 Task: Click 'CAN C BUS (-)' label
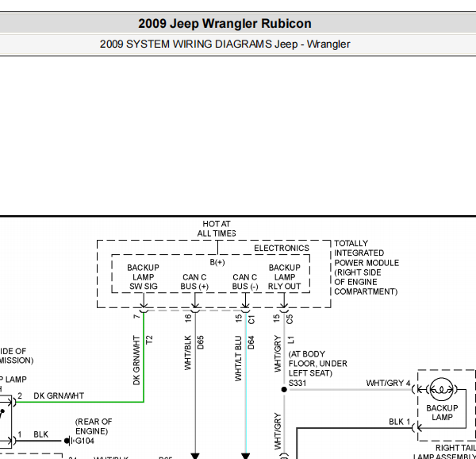point(245,282)
